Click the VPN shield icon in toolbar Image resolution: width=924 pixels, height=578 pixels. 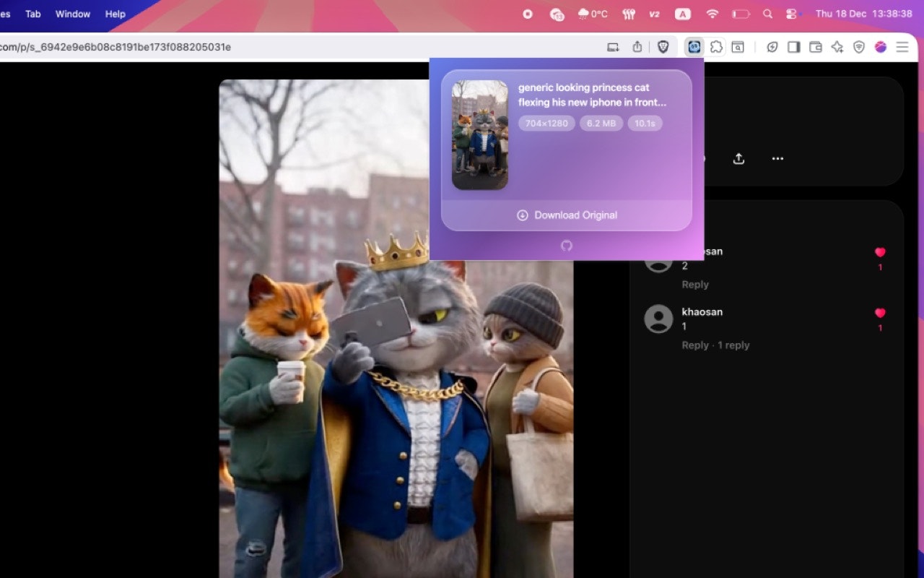(859, 47)
